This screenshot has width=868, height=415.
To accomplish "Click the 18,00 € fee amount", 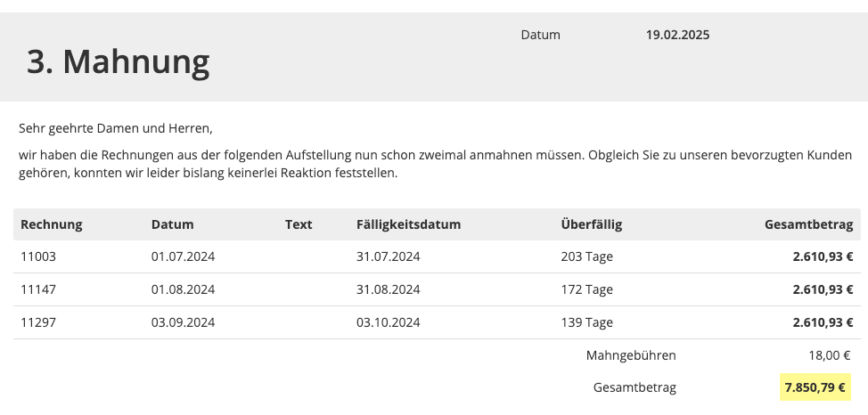I will click(x=830, y=355).
